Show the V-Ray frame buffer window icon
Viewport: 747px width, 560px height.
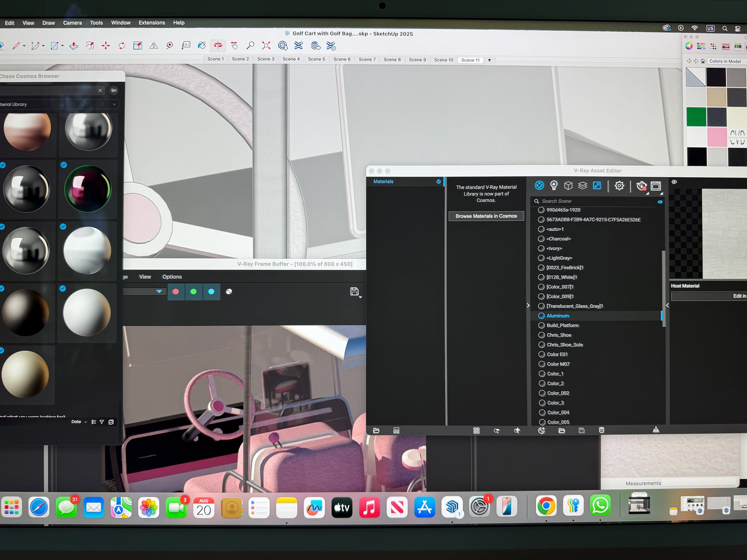pyautogui.click(x=656, y=186)
